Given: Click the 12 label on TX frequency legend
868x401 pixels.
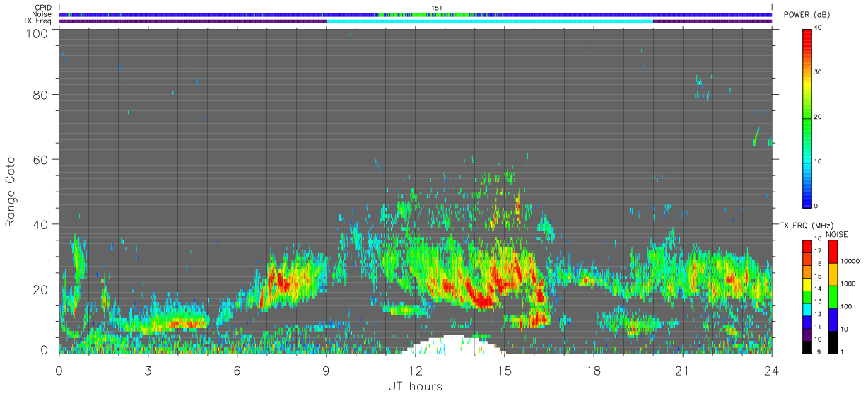Looking at the screenshot, I should pos(817,314).
